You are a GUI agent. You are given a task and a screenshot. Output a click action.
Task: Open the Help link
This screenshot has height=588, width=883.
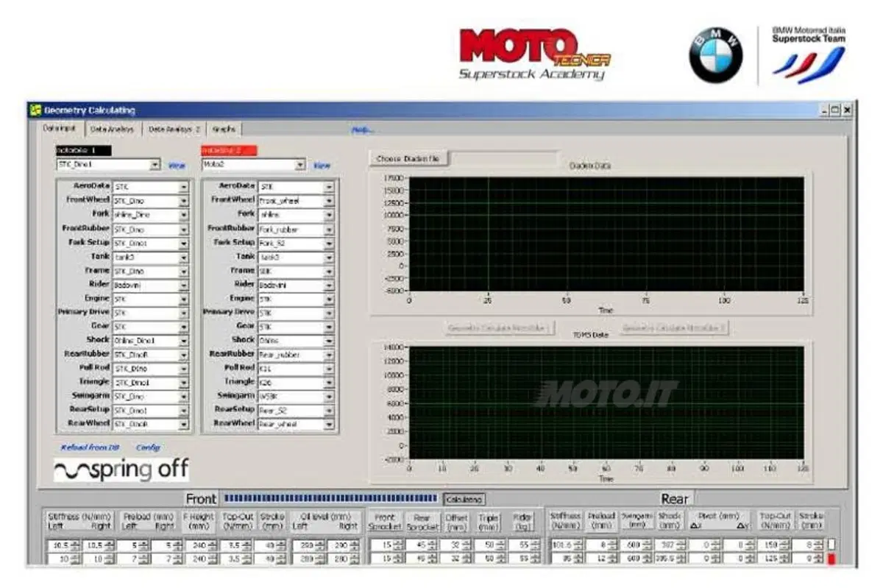coord(363,130)
